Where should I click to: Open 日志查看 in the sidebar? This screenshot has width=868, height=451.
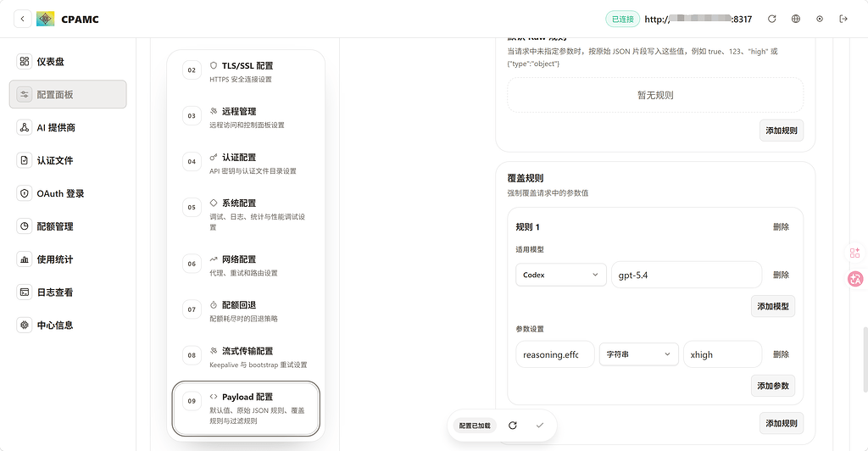tap(68, 292)
